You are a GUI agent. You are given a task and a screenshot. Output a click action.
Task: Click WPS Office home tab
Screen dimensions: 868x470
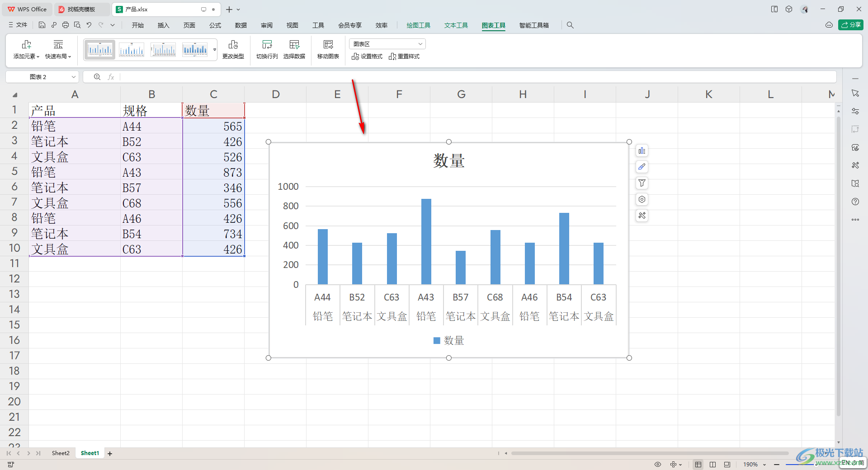coord(27,9)
